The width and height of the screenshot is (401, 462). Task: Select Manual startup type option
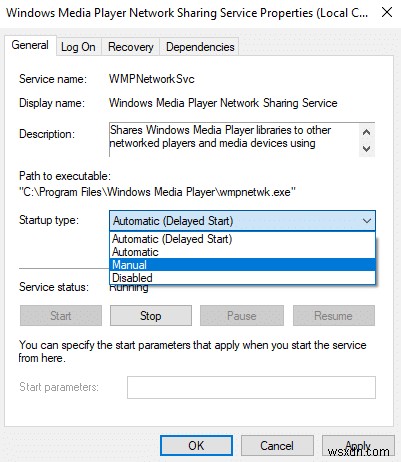tap(242, 265)
